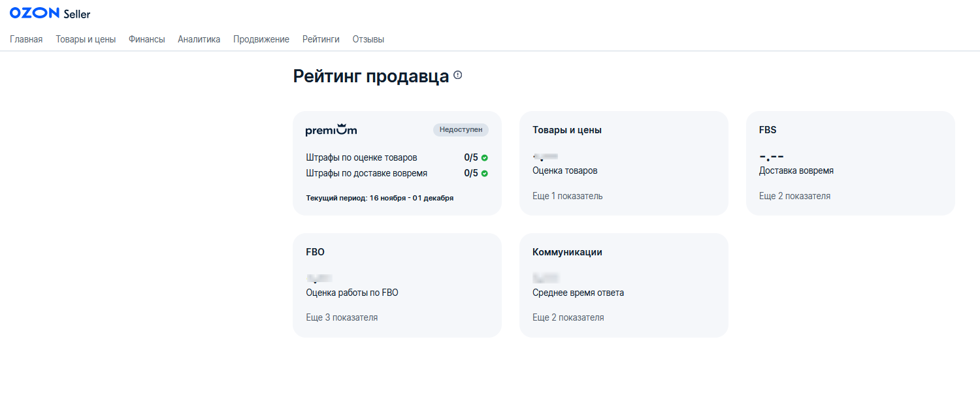Click the Среднее время ответа label

coord(578,293)
